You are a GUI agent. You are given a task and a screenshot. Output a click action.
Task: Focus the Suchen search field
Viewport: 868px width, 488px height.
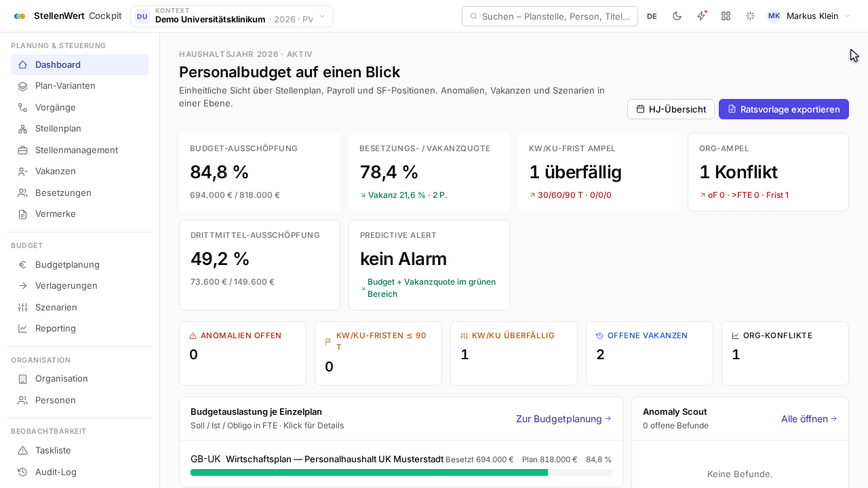550,16
